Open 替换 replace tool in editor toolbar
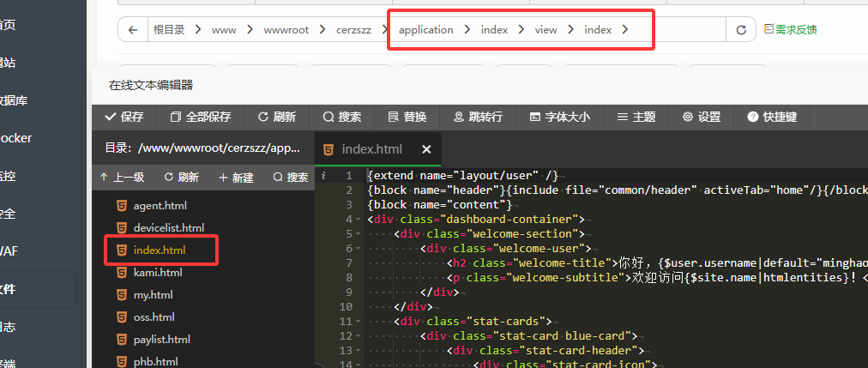 click(x=407, y=117)
